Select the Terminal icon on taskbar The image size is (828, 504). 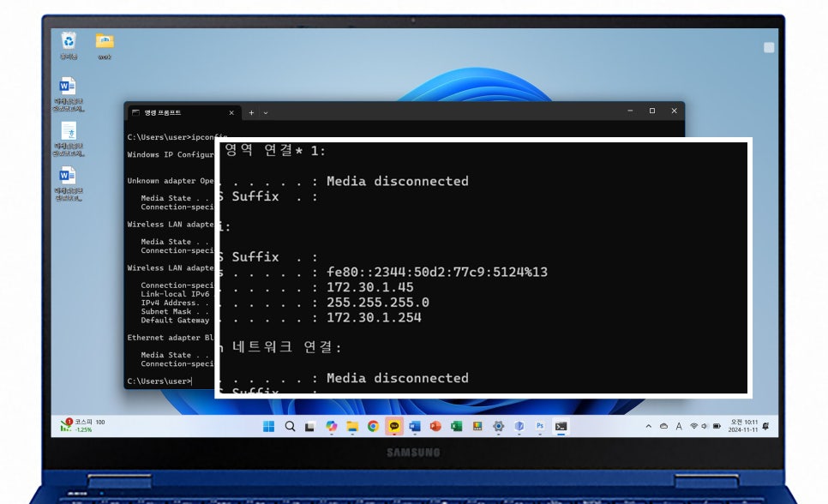[x=561, y=426]
